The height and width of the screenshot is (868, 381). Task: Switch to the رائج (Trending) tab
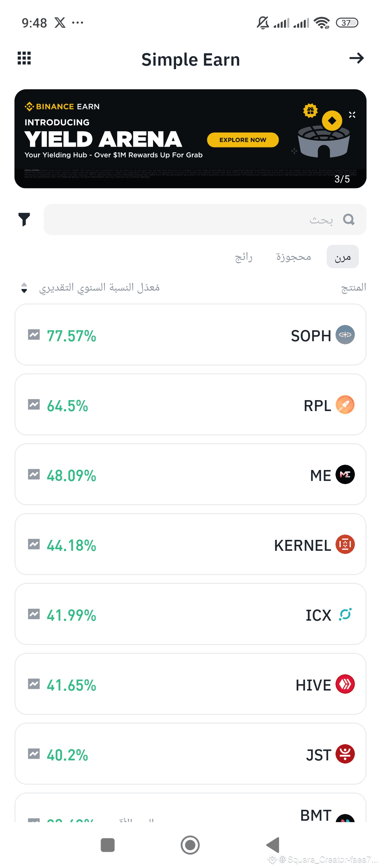pos(244,257)
